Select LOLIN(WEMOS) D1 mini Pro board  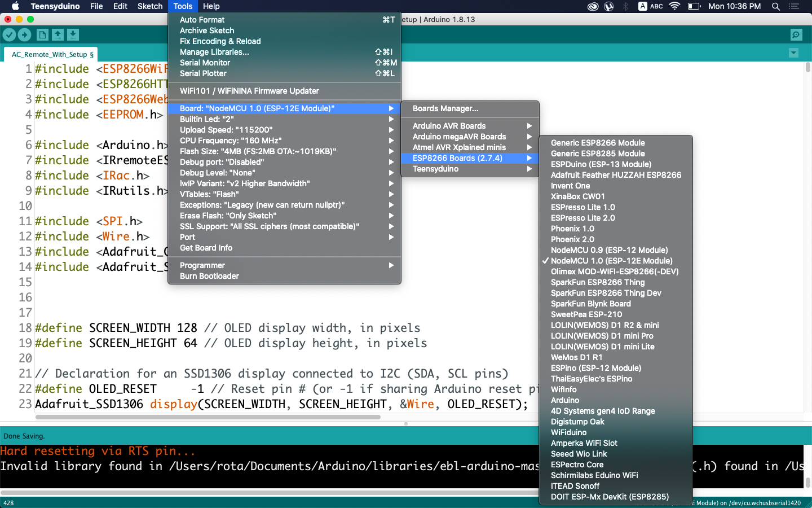tap(616, 336)
